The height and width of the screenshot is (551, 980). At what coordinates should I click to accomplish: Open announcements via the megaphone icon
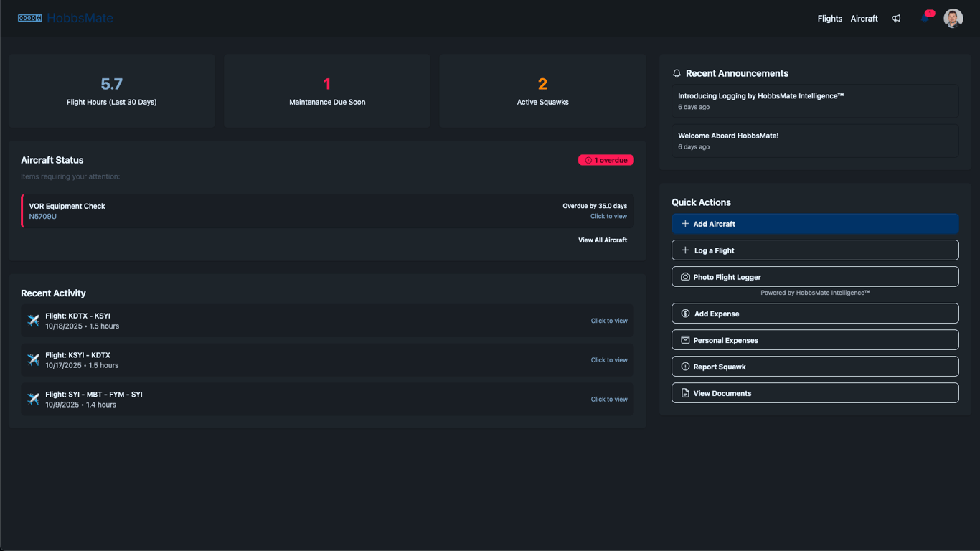pos(896,18)
